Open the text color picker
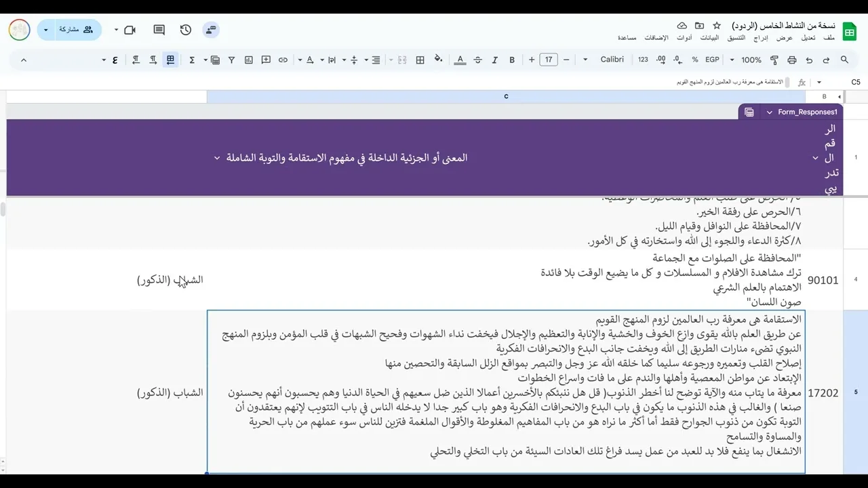 (x=460, y=60)
